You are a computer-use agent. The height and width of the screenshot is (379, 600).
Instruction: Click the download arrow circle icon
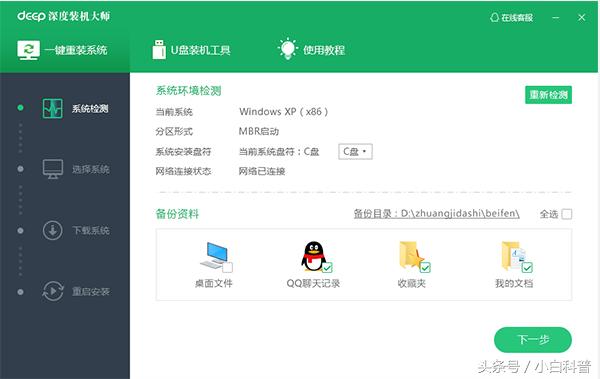click(52, 230)
